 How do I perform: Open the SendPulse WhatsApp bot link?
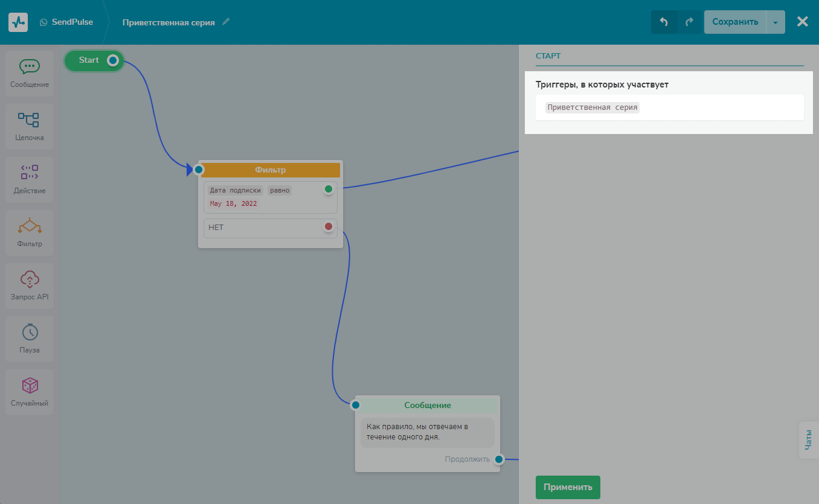(x=67, y=22)
